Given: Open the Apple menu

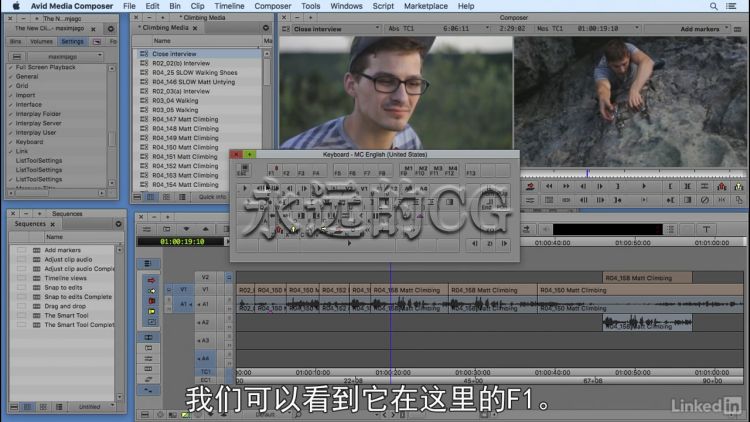Looking at the screenshot, I should tap(16, 6).
